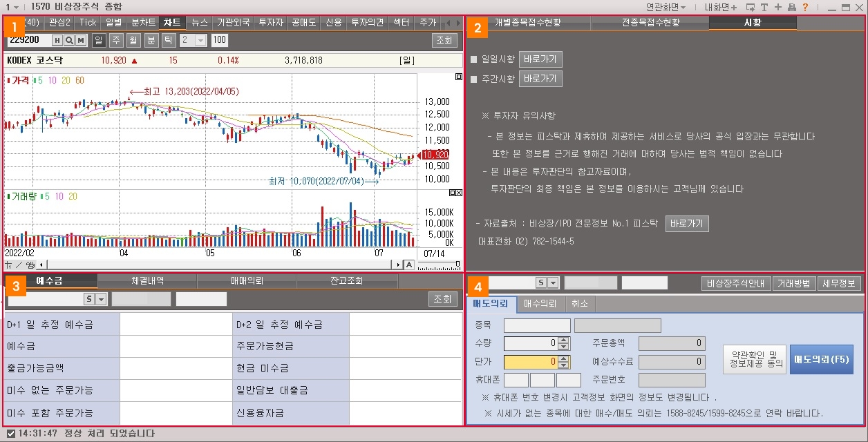
Task: Select the crosshair tool below the chart
Action: click(9, 265)
